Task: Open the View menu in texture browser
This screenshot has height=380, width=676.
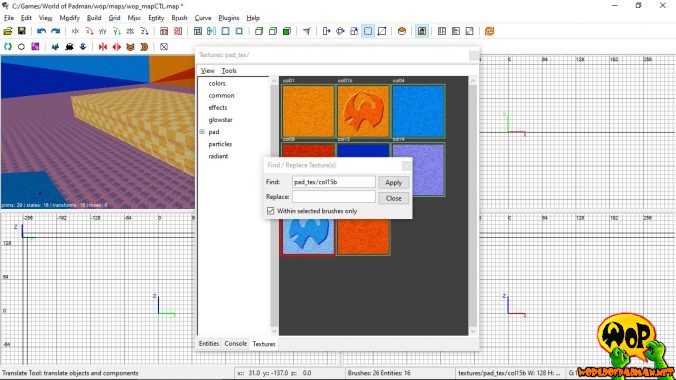Action: pyautogui.click(x=207, y=70)
